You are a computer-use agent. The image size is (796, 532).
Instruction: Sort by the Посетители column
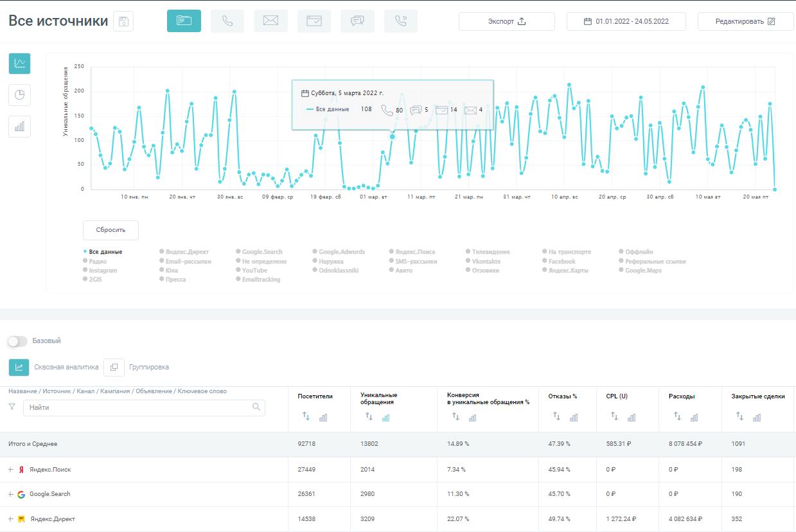[306, 416]
